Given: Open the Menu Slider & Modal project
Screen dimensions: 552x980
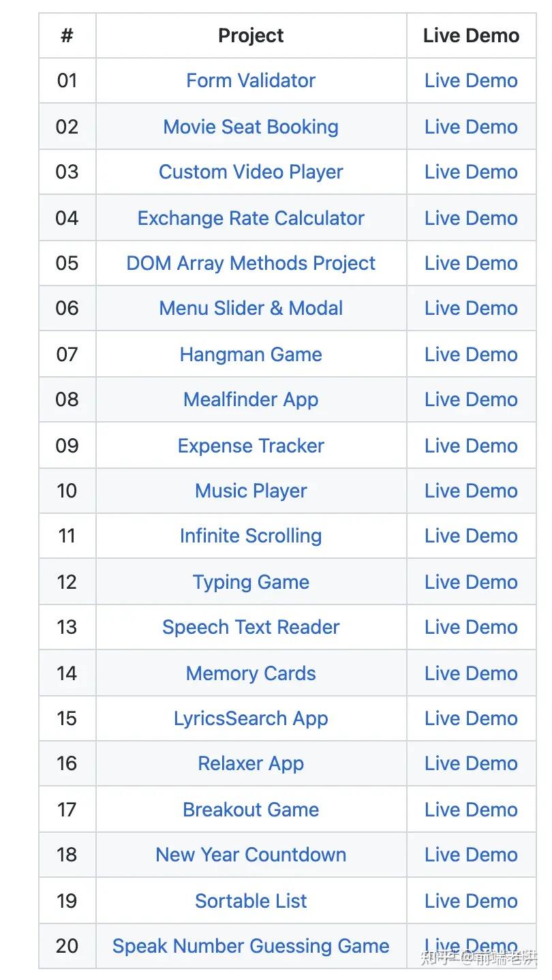Looking at the screenshot, I should (251, 308).
